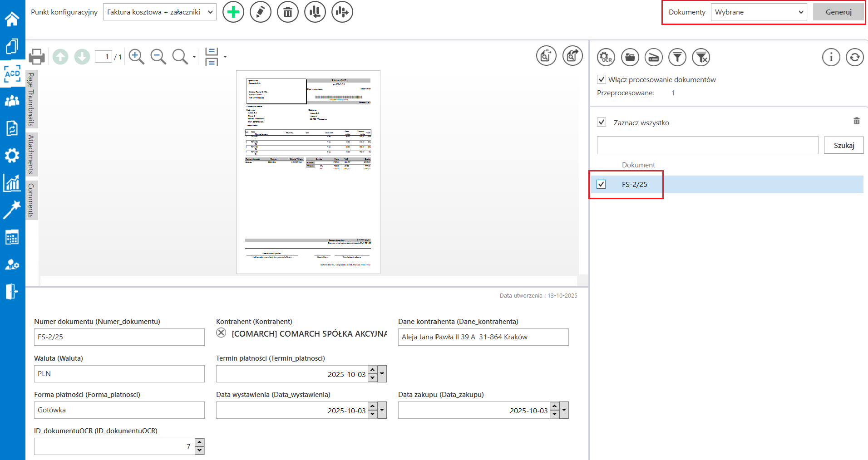Click the Waluta input field

click(119, 374)
